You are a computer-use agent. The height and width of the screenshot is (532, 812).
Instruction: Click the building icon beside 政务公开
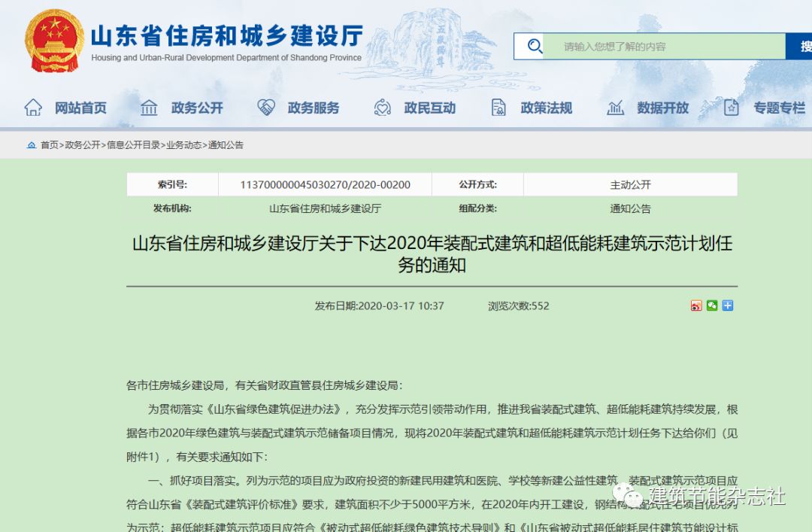click(x=149, y=108)
